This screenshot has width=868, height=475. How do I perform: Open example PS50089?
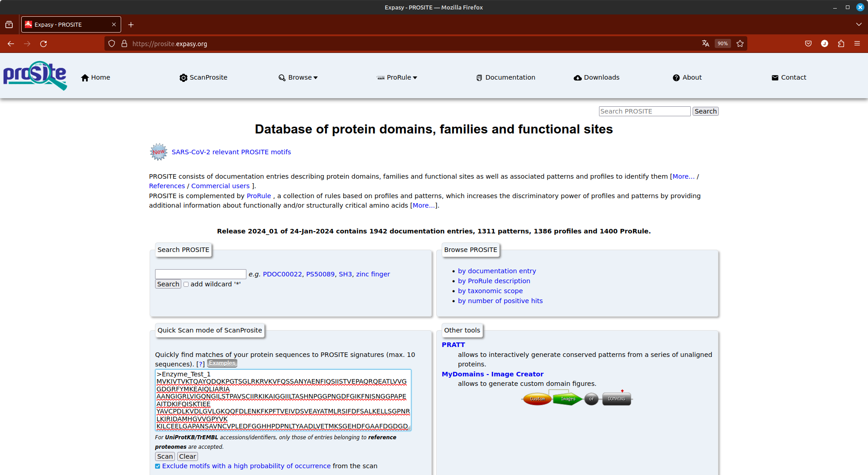click(x=320, y=274)
